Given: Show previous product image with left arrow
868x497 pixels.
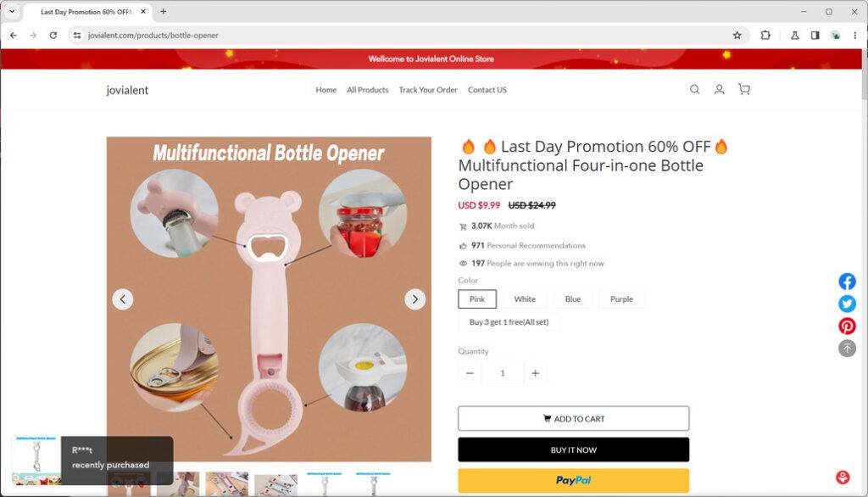Looking at the screenshot, I should tap(123, 299).
